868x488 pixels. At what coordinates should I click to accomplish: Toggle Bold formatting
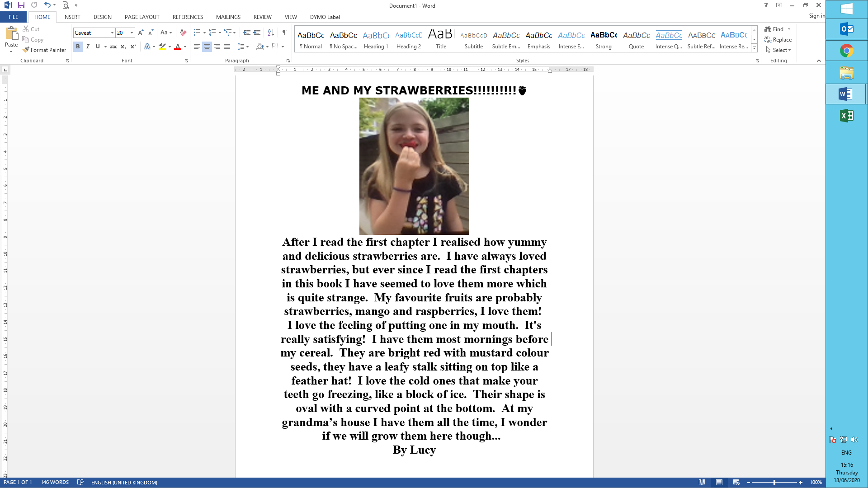click(78, 47)
